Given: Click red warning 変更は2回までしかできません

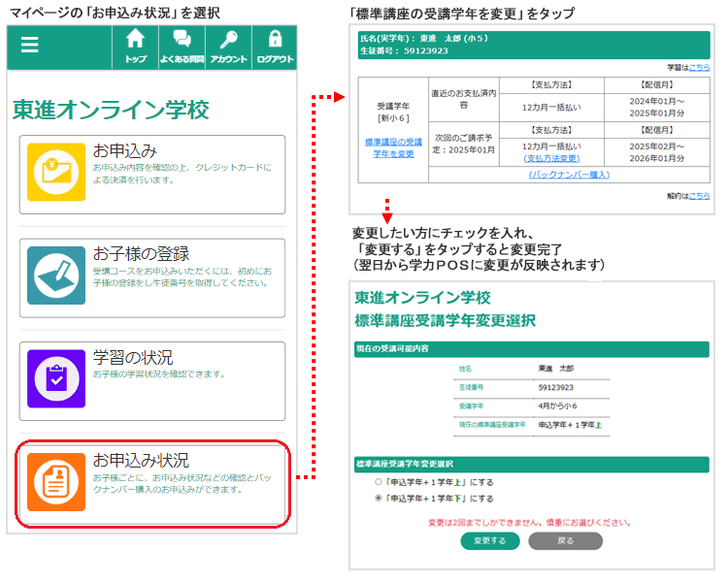Looking at the screenshot, I should point(530,523).
